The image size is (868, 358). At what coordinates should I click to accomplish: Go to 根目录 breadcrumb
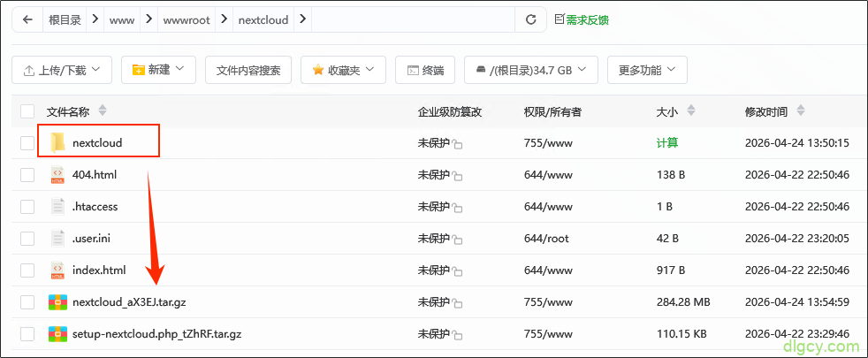click(x=65, y=20)
